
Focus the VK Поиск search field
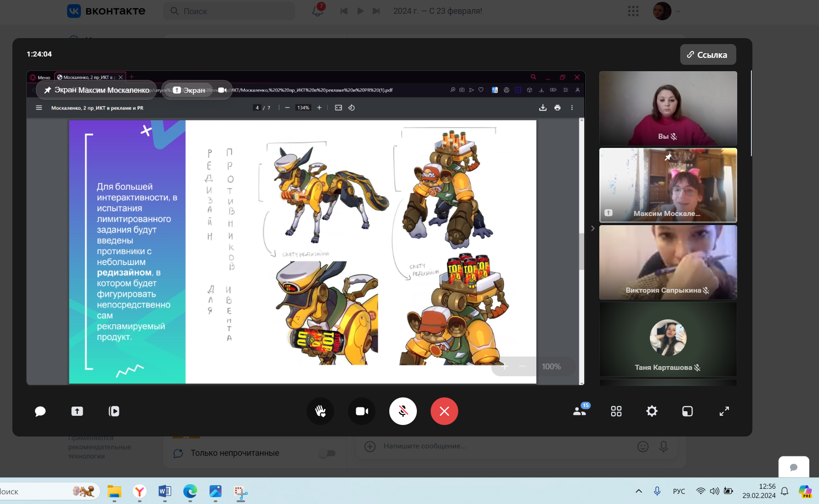coord(229,11)
